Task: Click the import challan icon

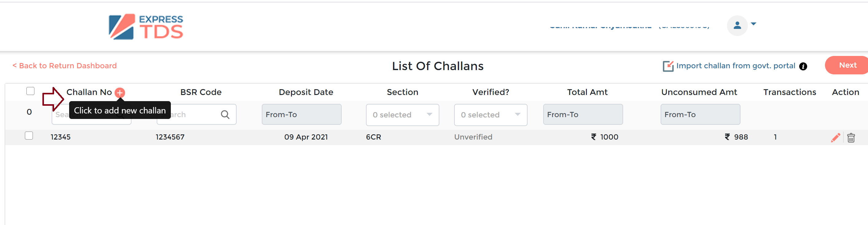Action: pyautogui.click(x=668, y=66)
